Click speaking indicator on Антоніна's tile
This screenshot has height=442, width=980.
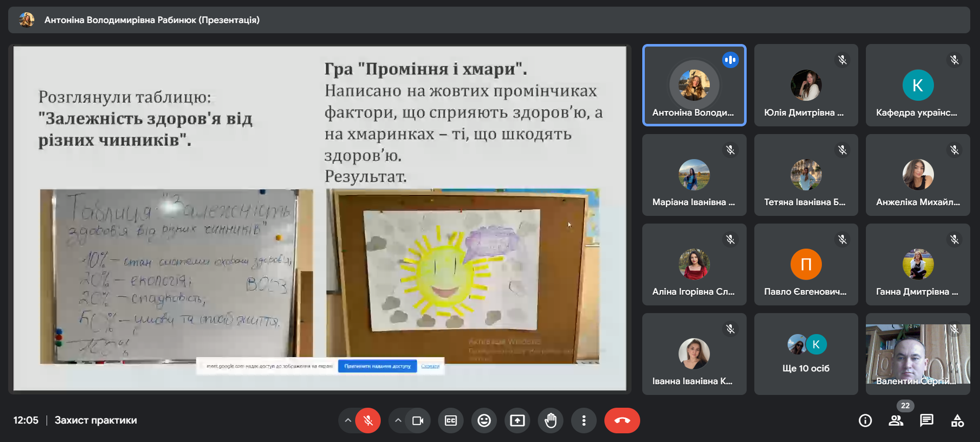730,60
